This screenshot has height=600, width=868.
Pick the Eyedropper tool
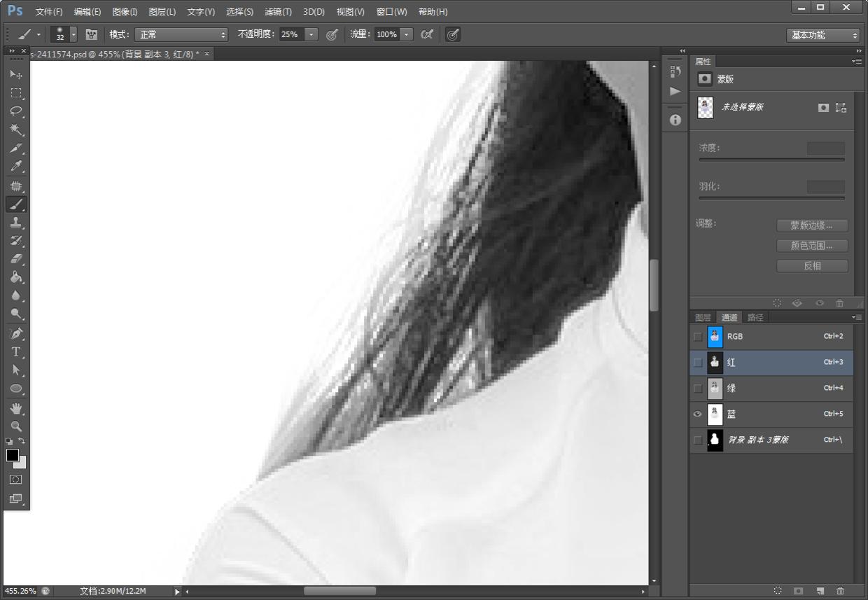click(16, 167)
